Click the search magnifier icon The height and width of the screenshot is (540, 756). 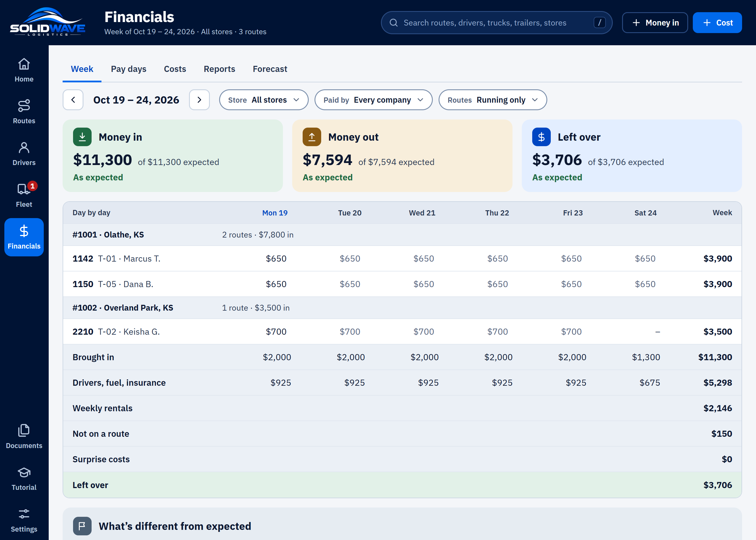tap(393, 23)
